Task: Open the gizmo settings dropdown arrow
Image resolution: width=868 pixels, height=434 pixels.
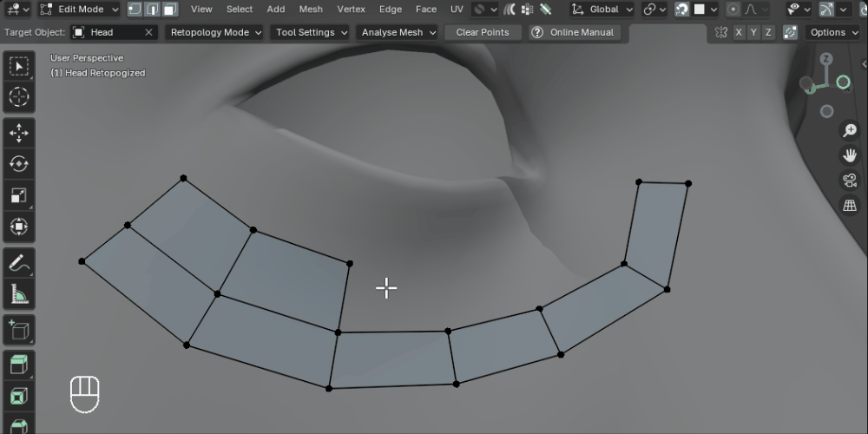Action: pos(843,10)
